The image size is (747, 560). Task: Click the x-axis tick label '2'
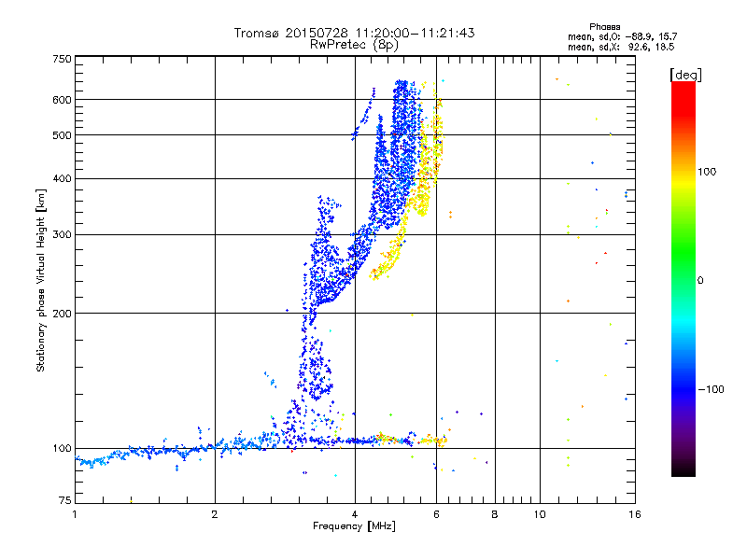click(x=215, y=514)
